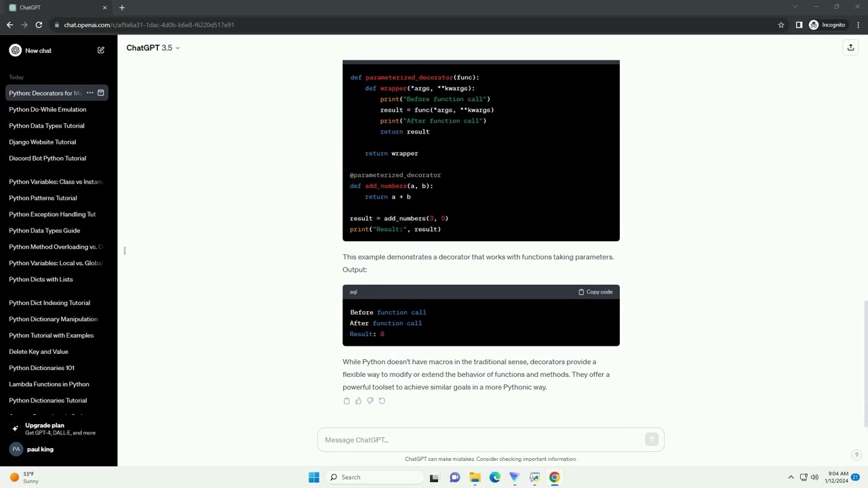
Task: Archive the Python Decorators chat
Action: point(100,93)
